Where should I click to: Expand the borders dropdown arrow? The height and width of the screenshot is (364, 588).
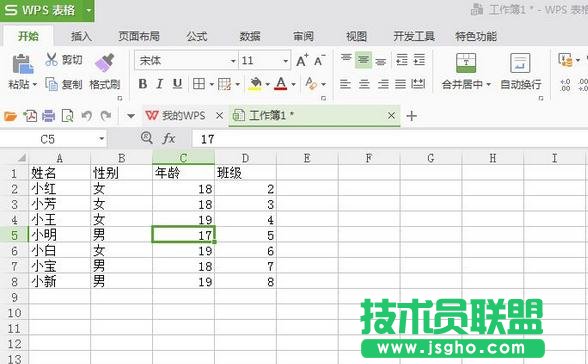coord(212,84)
